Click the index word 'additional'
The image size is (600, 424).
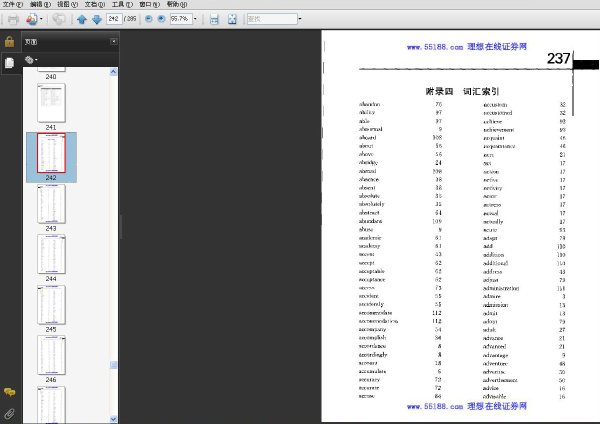pos(495,263)
